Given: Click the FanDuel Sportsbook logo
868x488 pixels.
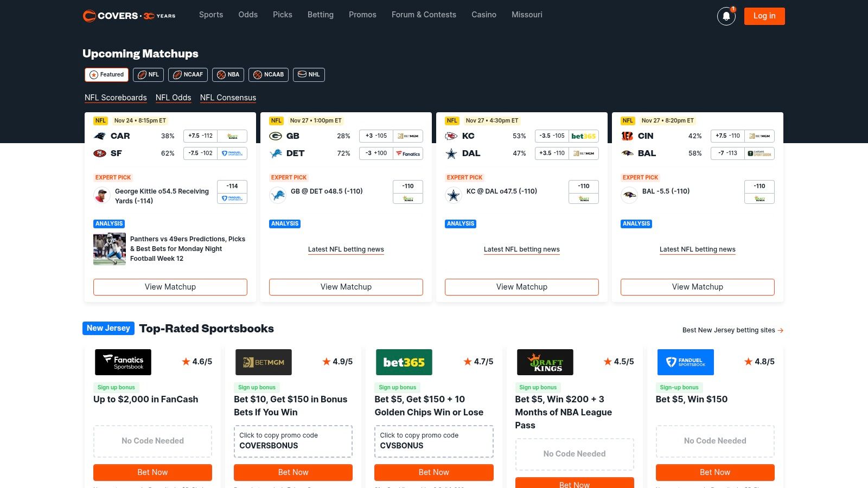Looking at the screenshot, I should tap(685, 362).
